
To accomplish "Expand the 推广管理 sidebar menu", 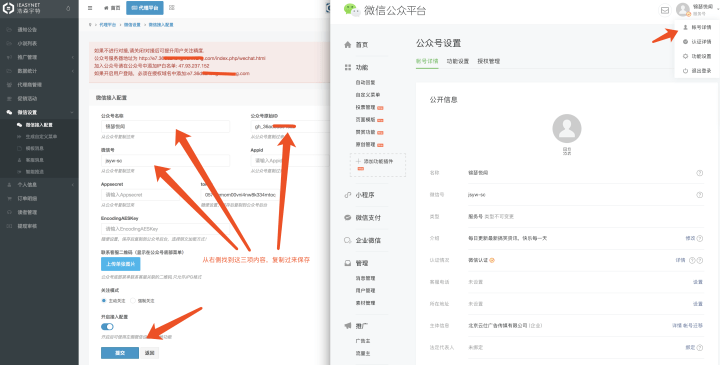I will click(x=39, y=57).
